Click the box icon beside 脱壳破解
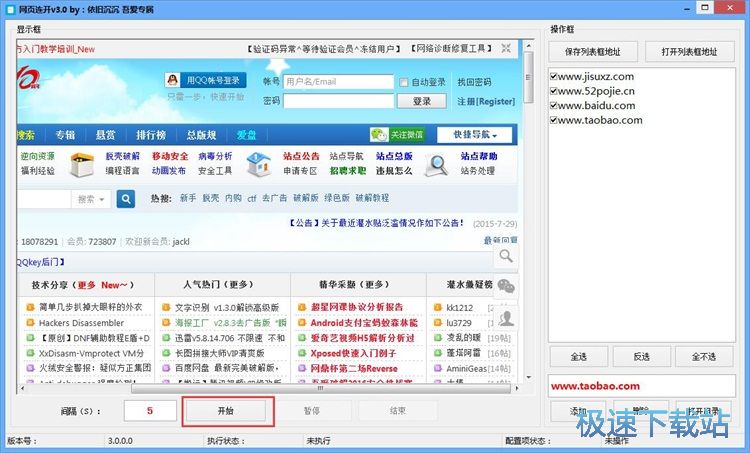The width and height of the screenshot is (750, 453). coord(82,165)
